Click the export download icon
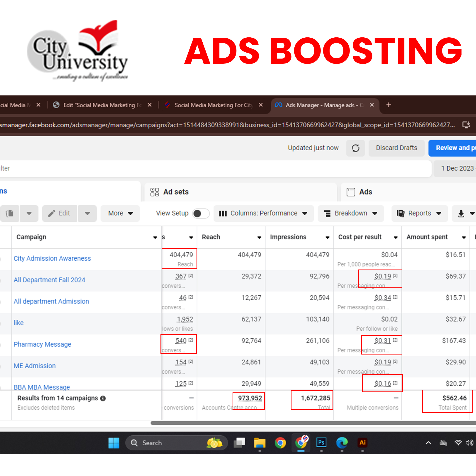 coord(461,213)
